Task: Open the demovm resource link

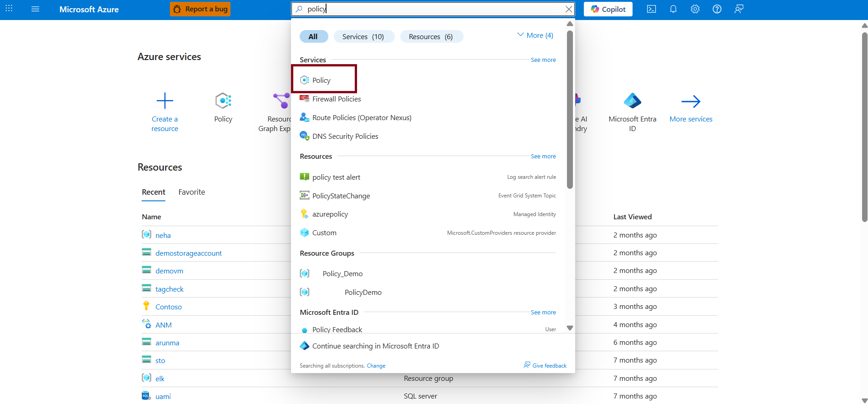Action: (169, 271)
